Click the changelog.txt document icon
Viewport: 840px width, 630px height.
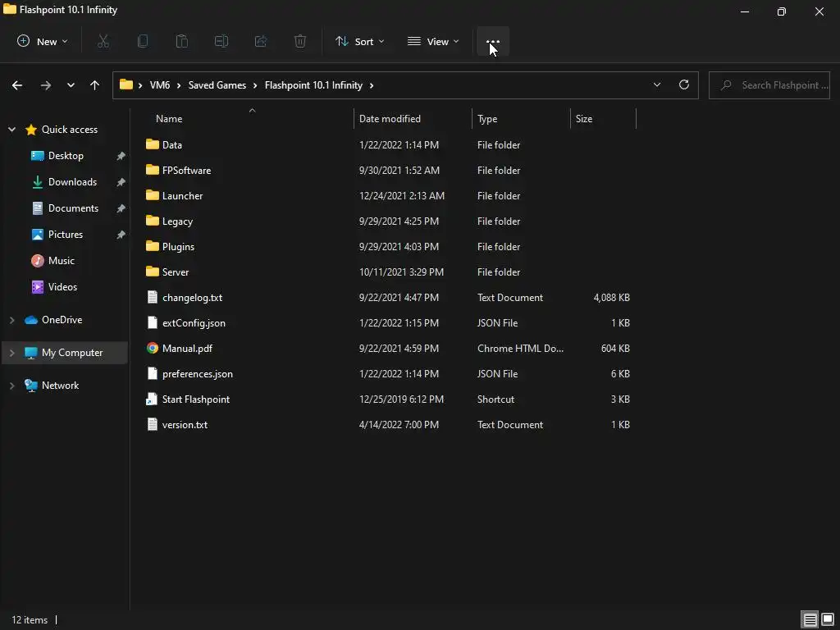point(152,297)
